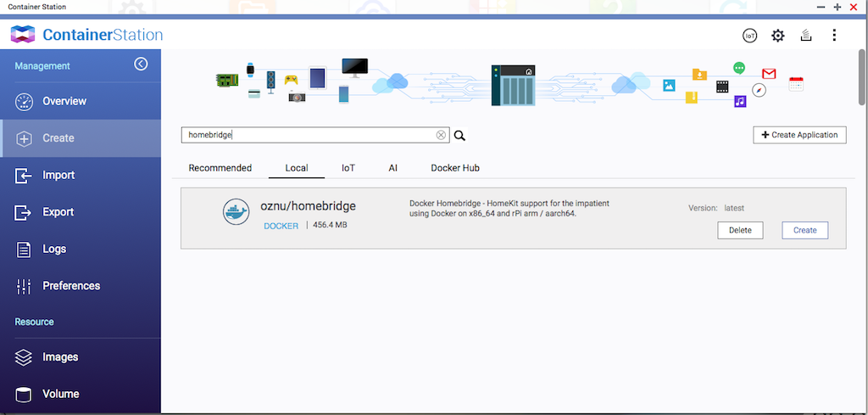The height and width of the screenshot is (415, 868).
Task: Switch to the Recommended tab
Action: click(220, 168)
